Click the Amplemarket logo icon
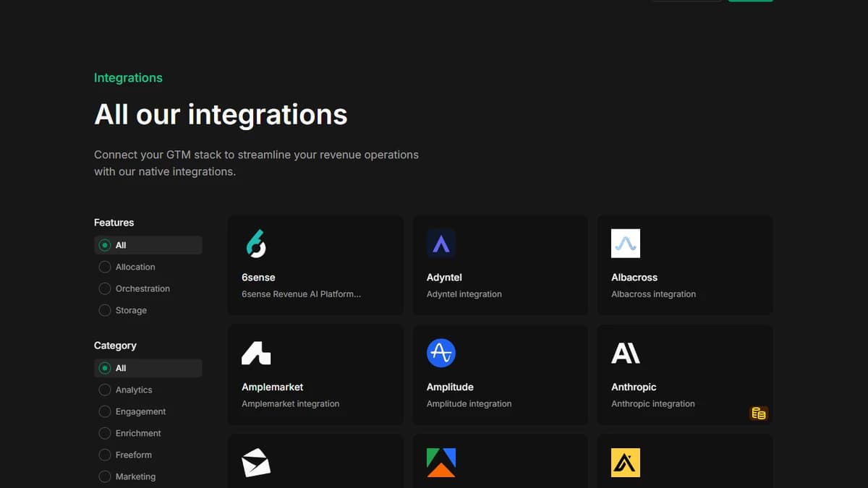This screenshot has width=868, height=488. [256, 353]
